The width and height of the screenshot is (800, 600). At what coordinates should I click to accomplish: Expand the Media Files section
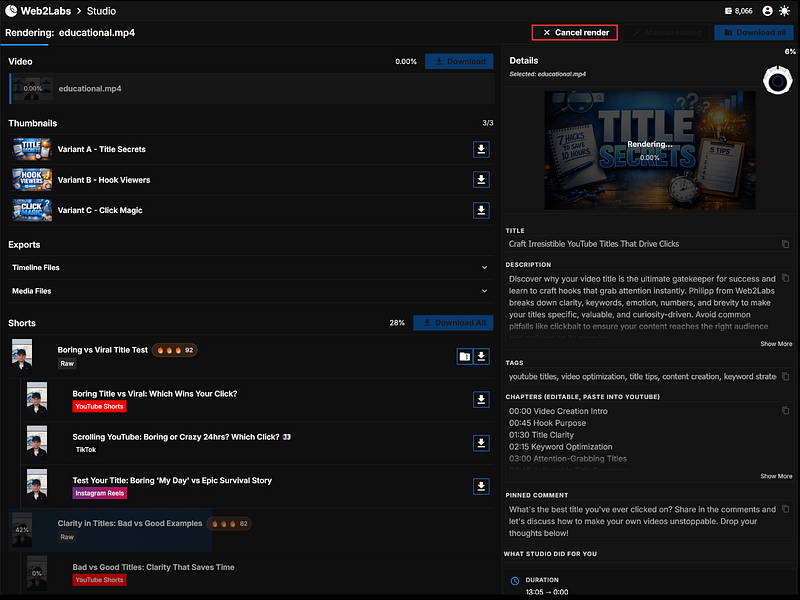click(250, 291)
